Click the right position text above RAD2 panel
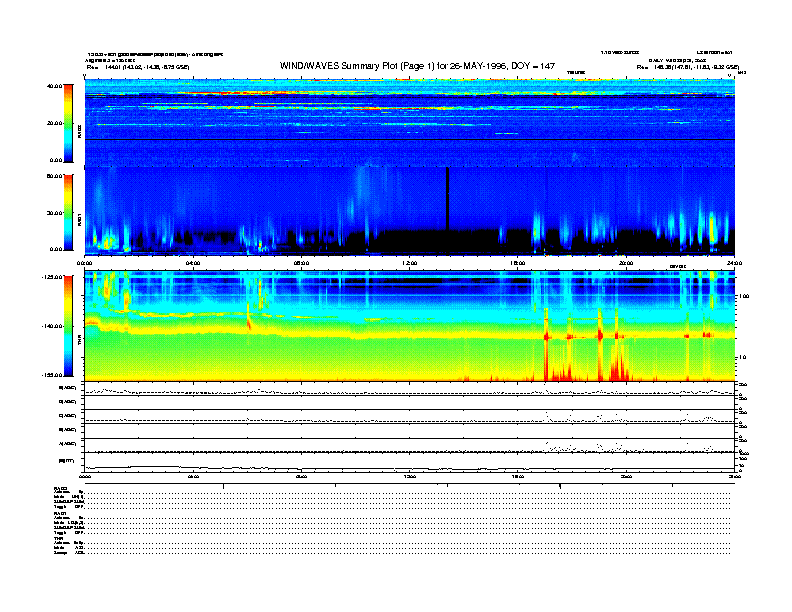Viewport: 792px width, 612px height. click(687, 67)
